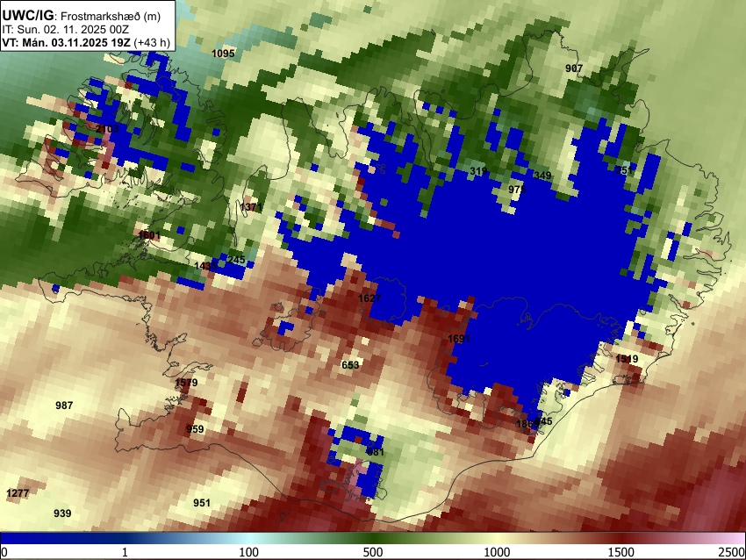
Task: Select the 939 map value
Action: click(62, 513)
